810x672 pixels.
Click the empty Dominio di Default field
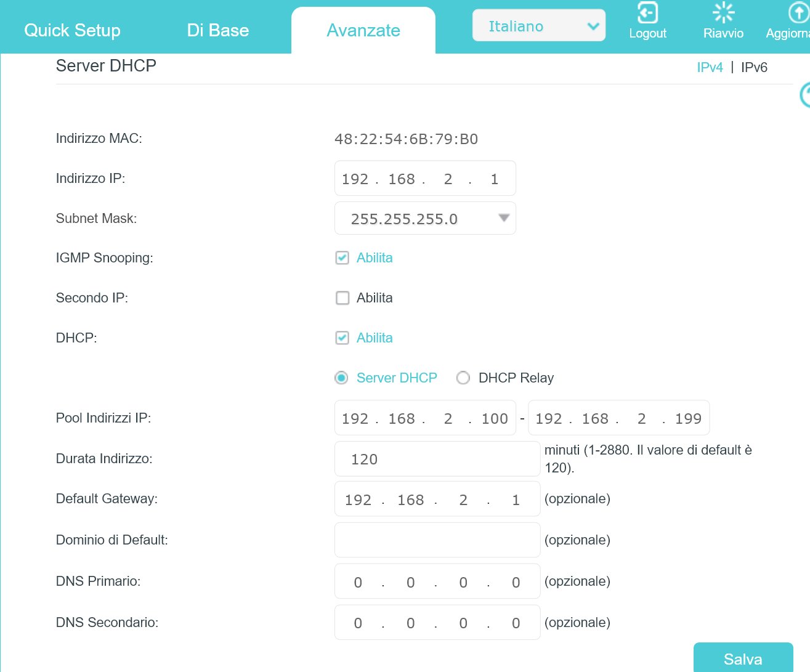tap(437, 540)
